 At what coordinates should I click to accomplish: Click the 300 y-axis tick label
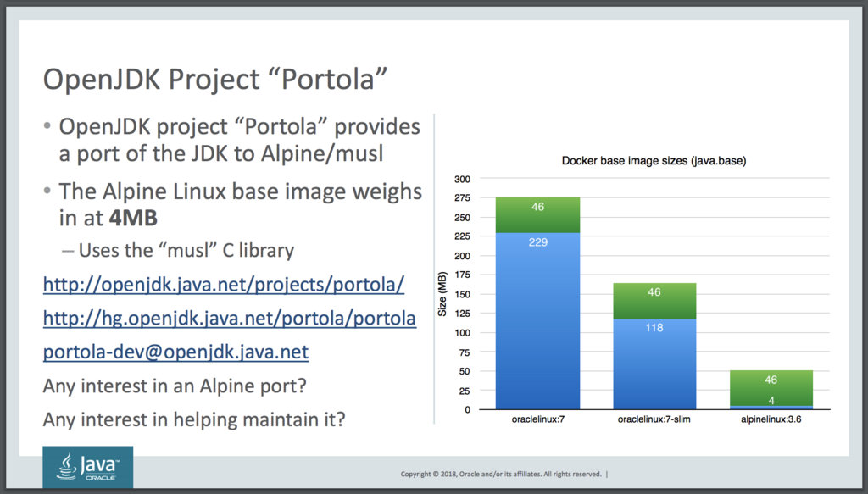[462, 180]
